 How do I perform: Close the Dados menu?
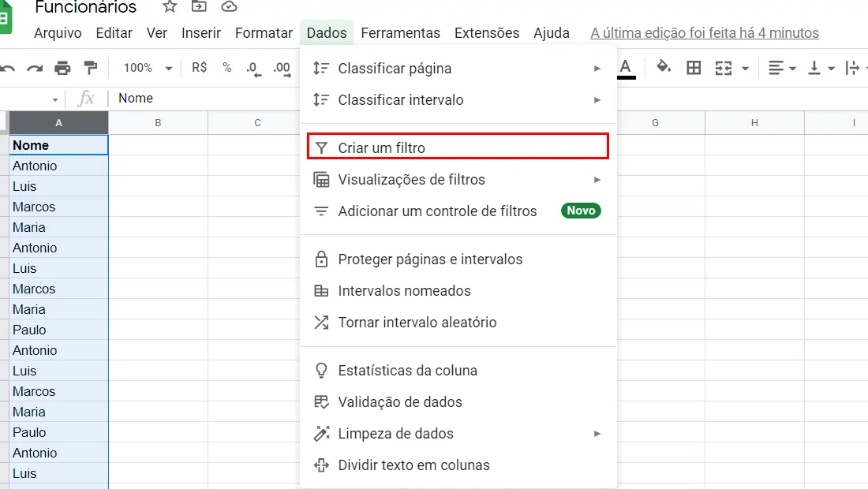327,32
